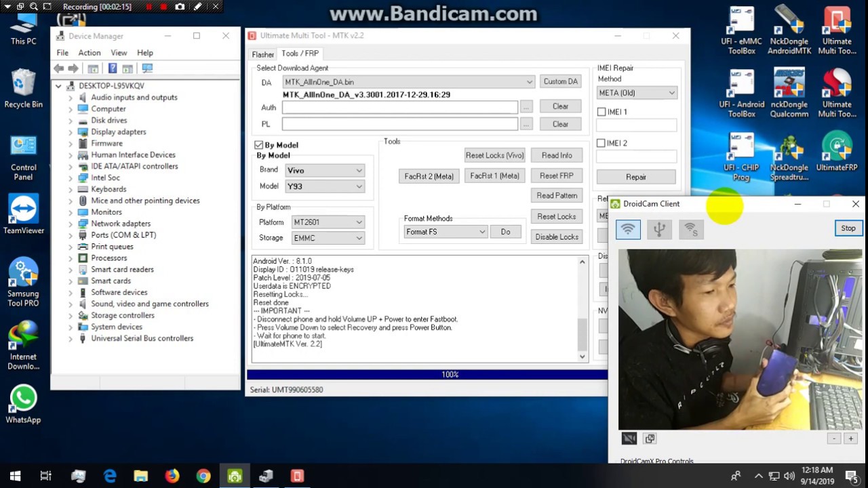Image resolution: width=868 pixels, height=488 pixels.
Task: Click the Reset FRP button
Action: [557, 176]
